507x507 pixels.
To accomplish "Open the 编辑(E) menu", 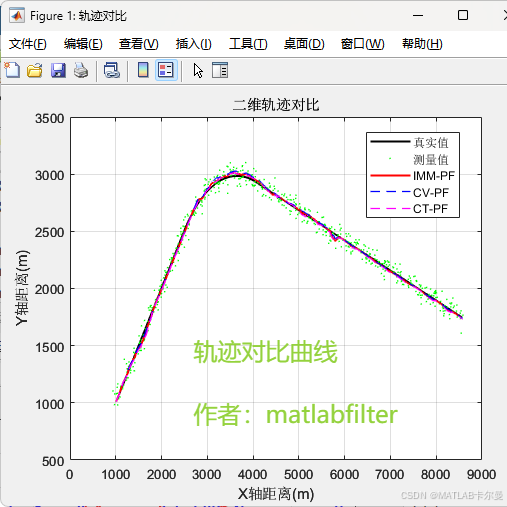I will (x=83, y=44).
